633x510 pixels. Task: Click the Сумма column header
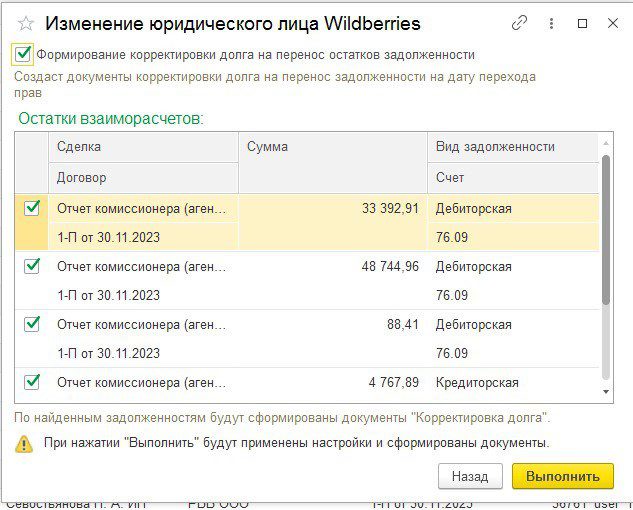[332, 147]
